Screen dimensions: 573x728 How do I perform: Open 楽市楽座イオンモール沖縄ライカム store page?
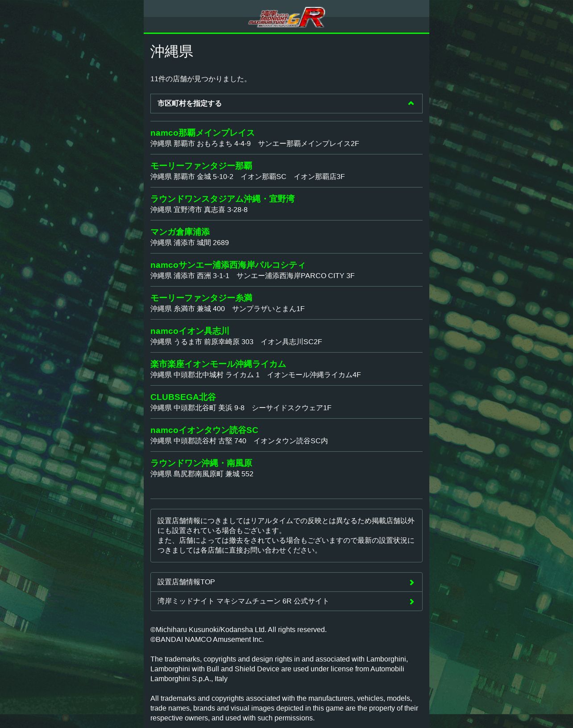tap(218, 364)
